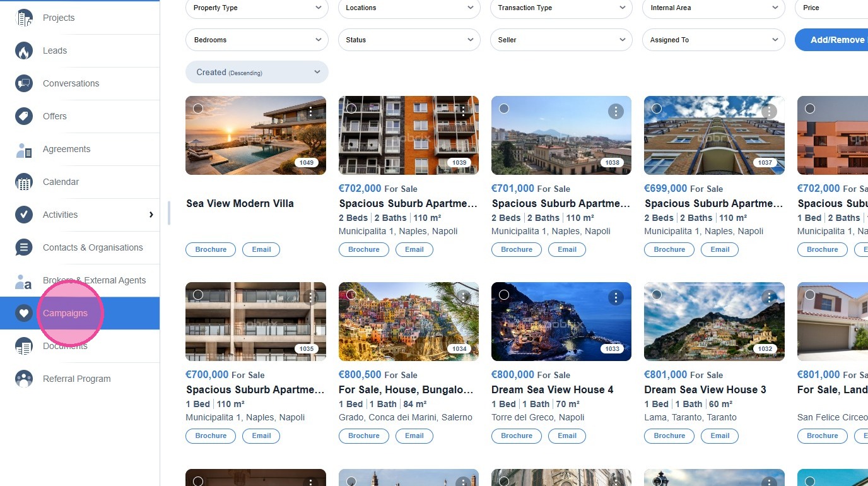
Task: Tick selection circle on listing 1039
Action: (x=351, y=109)
